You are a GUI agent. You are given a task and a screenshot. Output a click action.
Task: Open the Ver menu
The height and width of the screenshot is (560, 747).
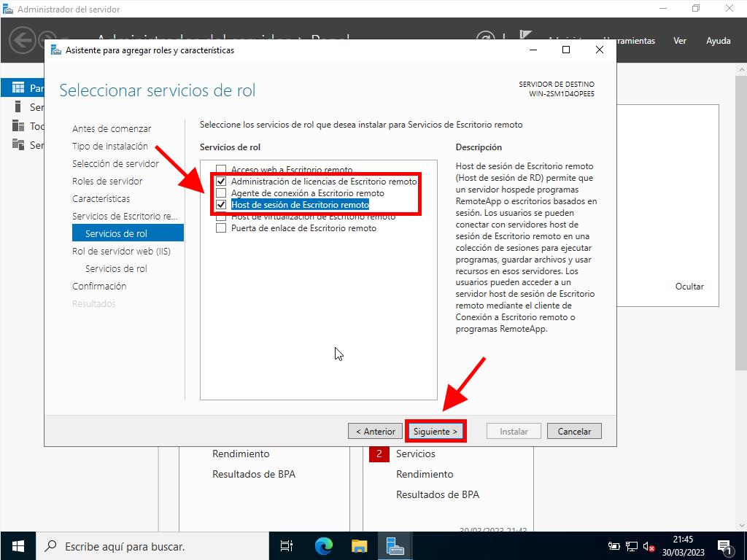(680, 41)
